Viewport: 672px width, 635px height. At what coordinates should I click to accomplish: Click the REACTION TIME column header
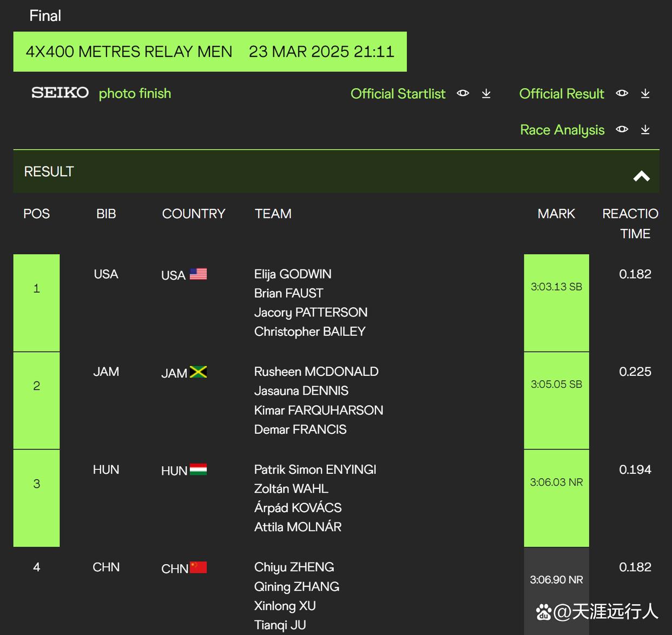click(630, 223)
